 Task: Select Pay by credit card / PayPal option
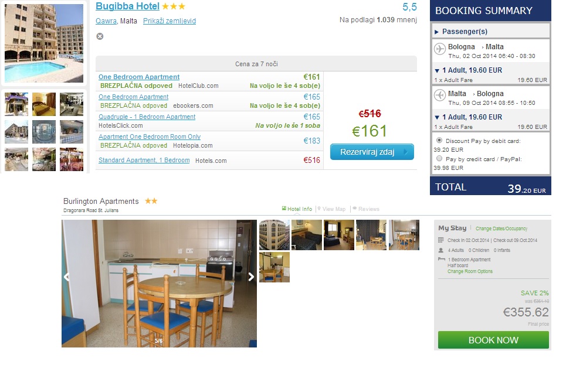[x=439, y=159]
